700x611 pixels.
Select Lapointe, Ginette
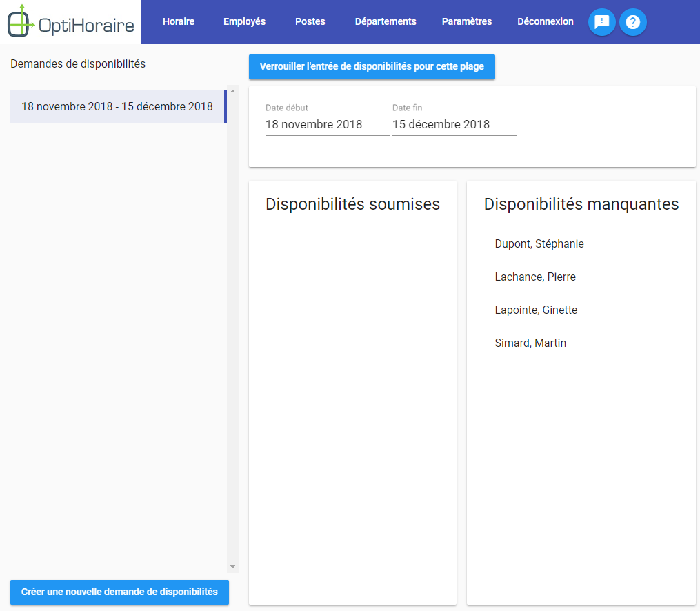536,310
